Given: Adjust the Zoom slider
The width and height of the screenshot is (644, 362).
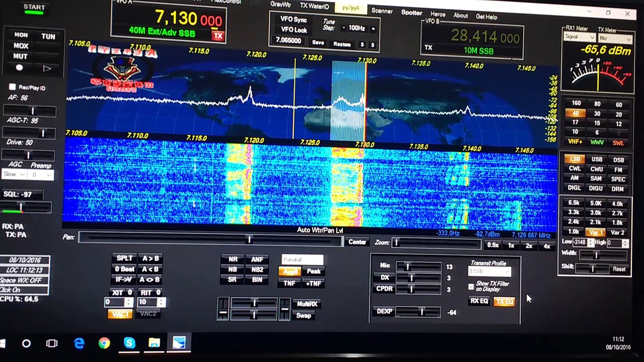Looking at the screenshot, I should (x=437, y=243).
